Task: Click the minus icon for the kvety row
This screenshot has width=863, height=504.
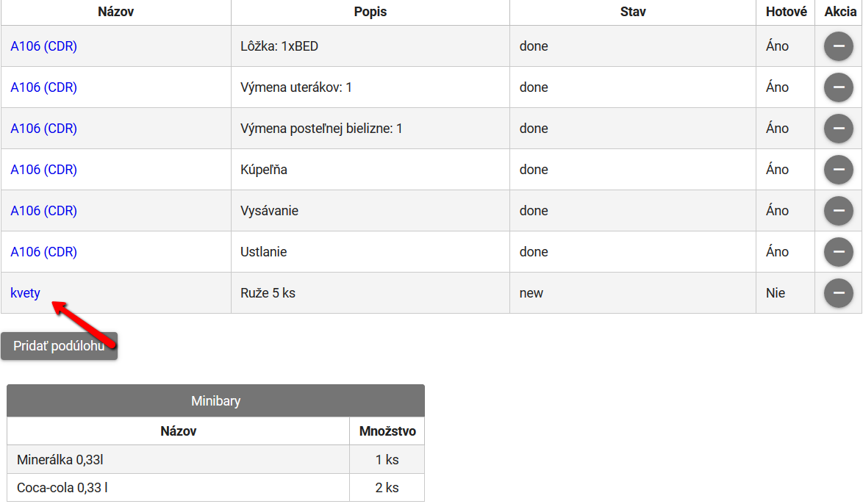Action: point(838,293)
